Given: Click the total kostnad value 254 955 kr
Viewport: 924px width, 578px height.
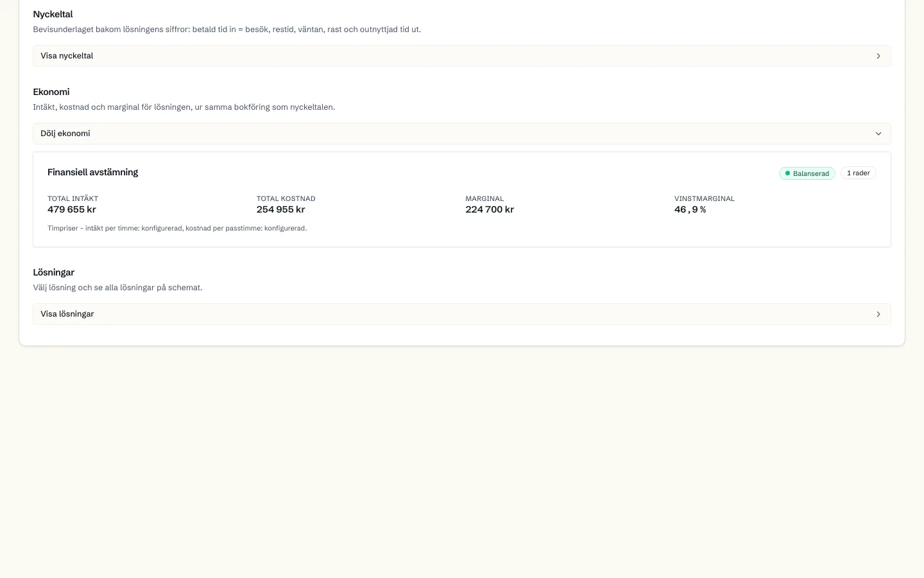Looking at the screenshot, I should pyautogui.click(x=281, y=209).
